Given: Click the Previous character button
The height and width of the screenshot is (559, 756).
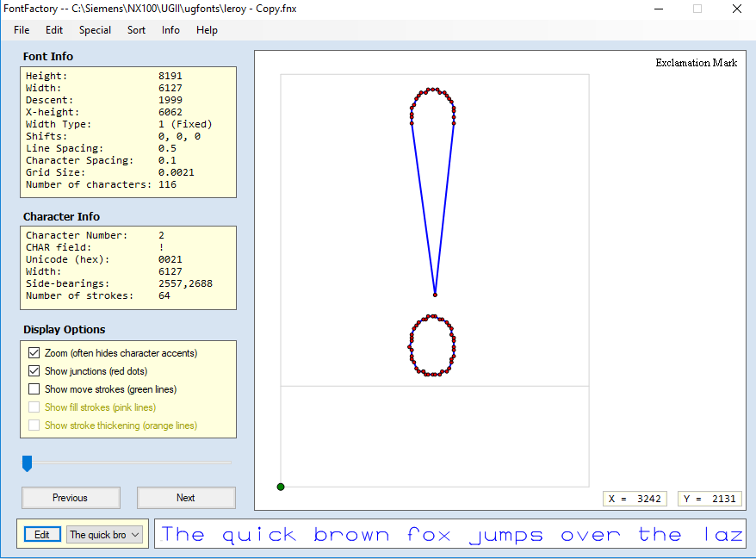Looking at the screenshot, I should [70, 497].
